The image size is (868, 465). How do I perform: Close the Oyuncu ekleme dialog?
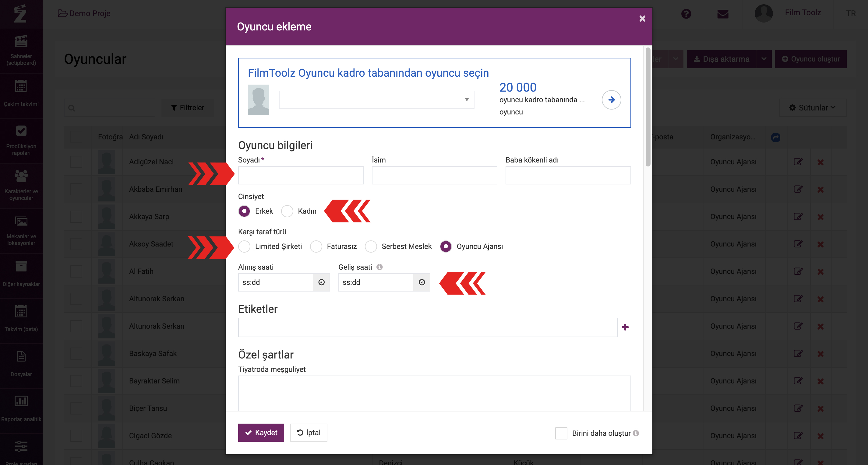tap(642, 19)
